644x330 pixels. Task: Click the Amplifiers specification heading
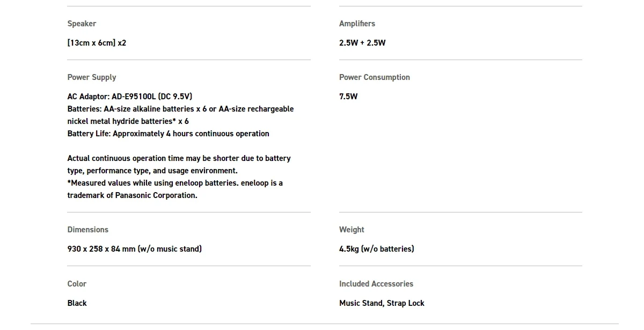pyautogui.click(x=357, y=24)
